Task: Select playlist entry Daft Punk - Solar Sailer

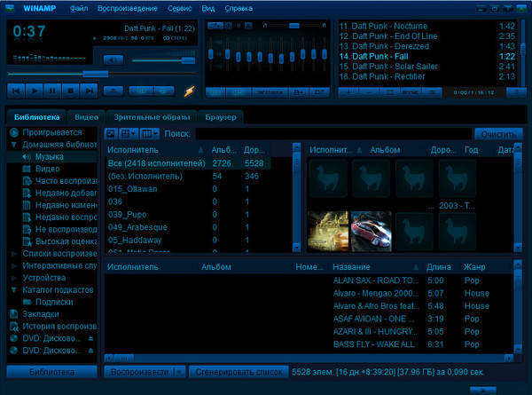Action: pos(427,67)
